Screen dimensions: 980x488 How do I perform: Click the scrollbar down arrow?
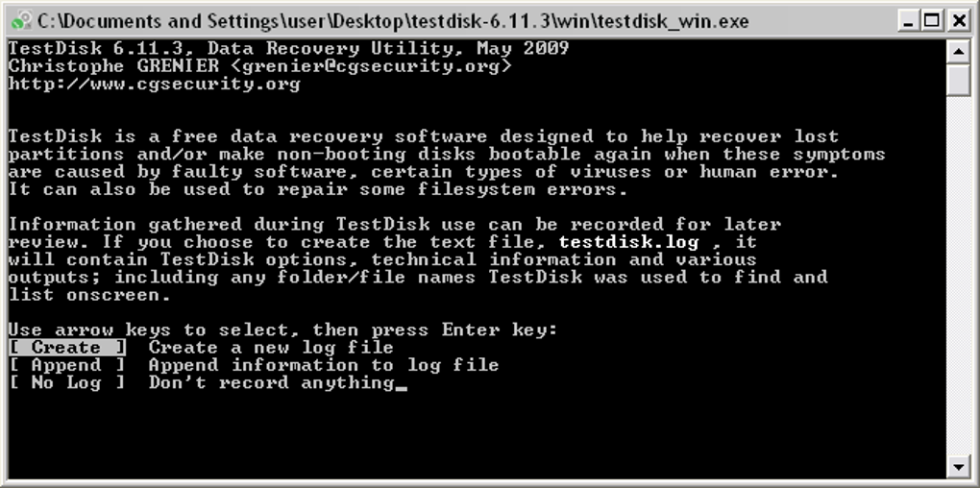click(958, 466)
